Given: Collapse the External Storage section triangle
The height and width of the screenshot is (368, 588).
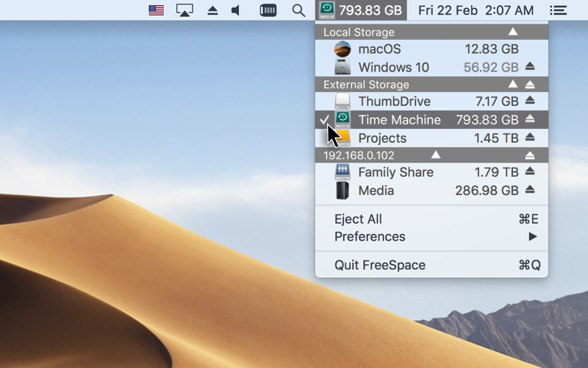Looking at the screenshot, I should click(512, 85).
